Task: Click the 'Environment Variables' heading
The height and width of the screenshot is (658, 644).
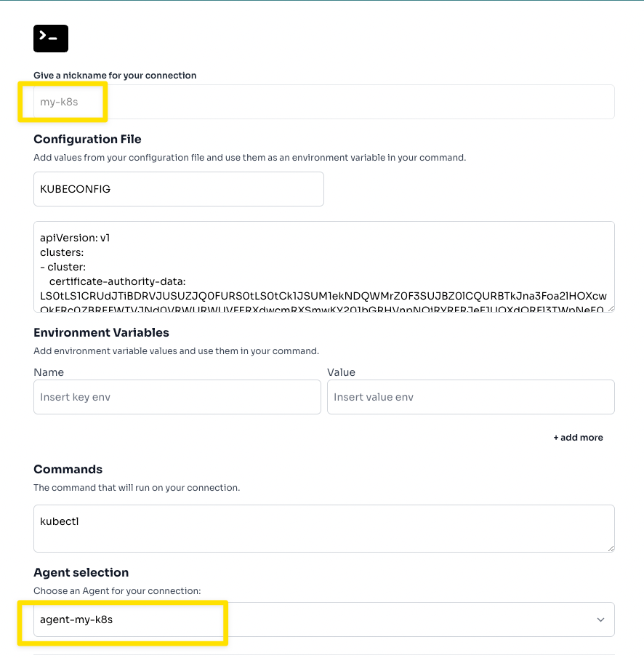Action: 101,333
